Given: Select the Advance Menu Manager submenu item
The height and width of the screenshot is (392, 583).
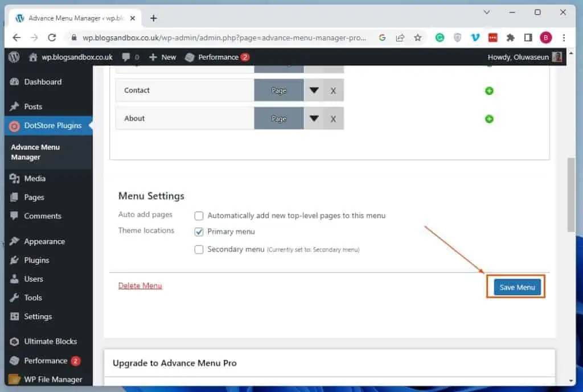Looking at the screenshot, I should coord(34,152).
